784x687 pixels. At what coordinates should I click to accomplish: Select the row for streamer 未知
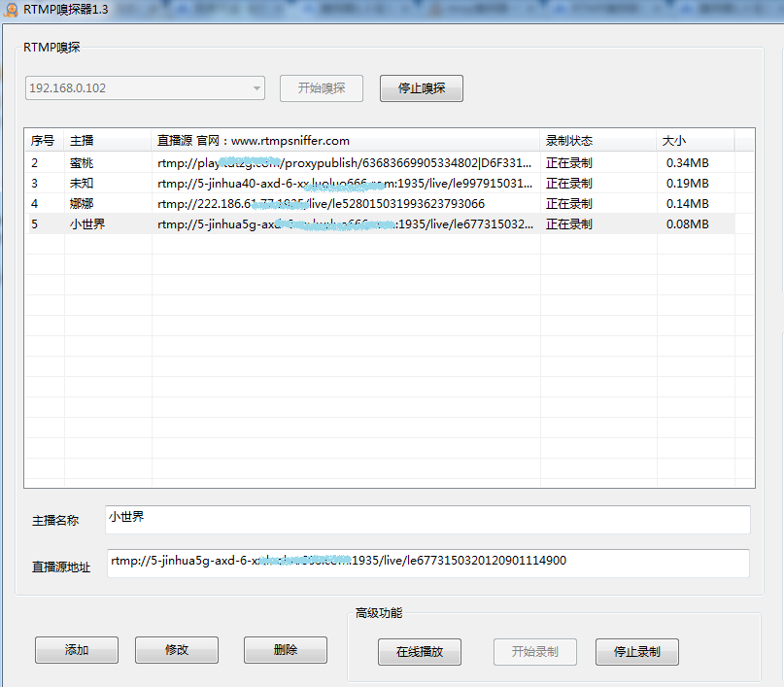pos(82,184)
